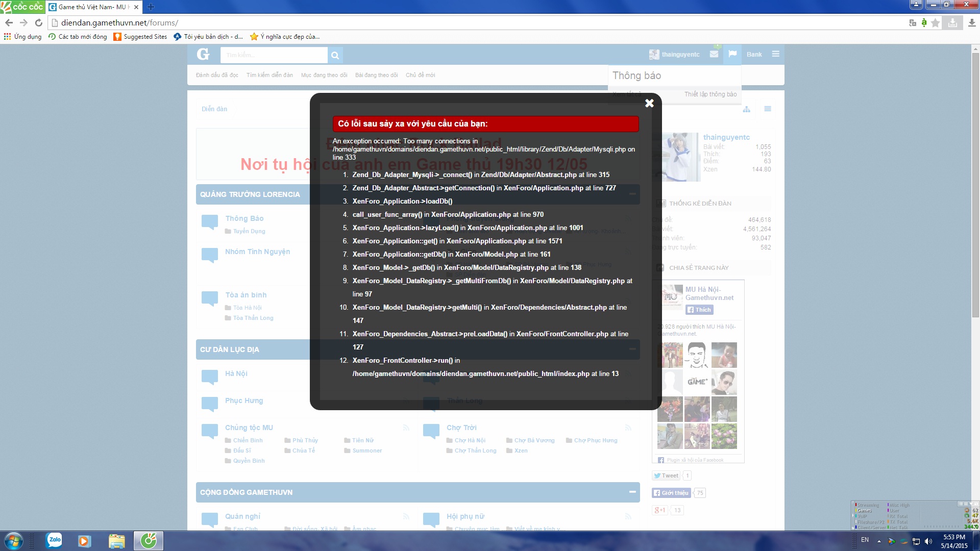The image size is (980, 551).
Task: Open Chủng tộc MU forum
Action: tap(249, 428)
